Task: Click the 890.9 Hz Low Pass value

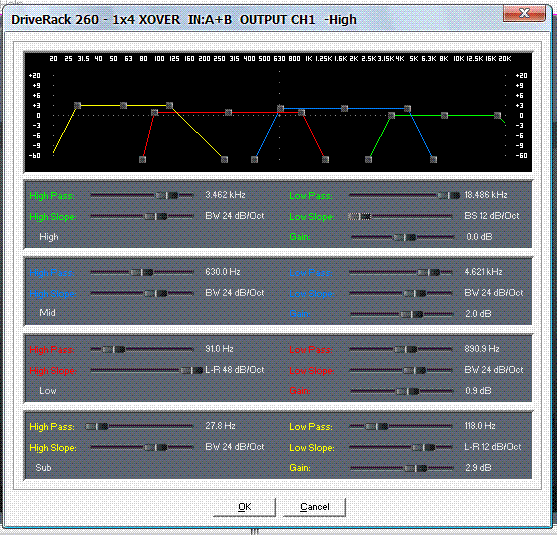Action: 482,349
